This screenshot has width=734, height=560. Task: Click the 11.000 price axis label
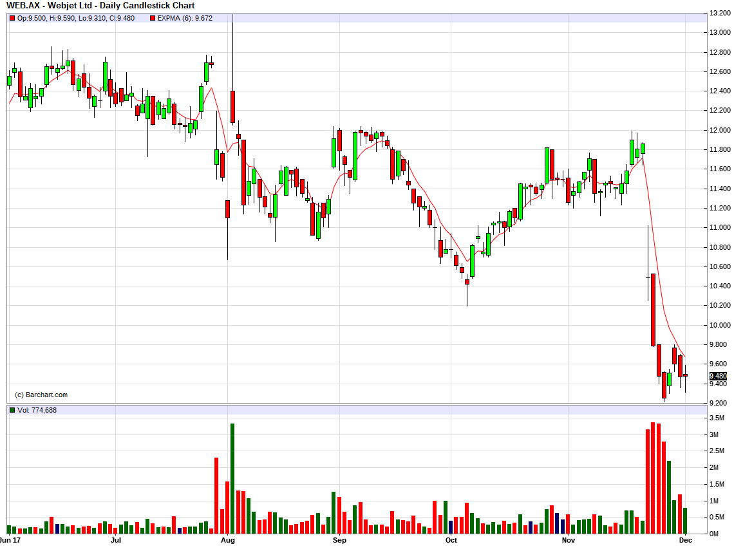click(720, 227)
